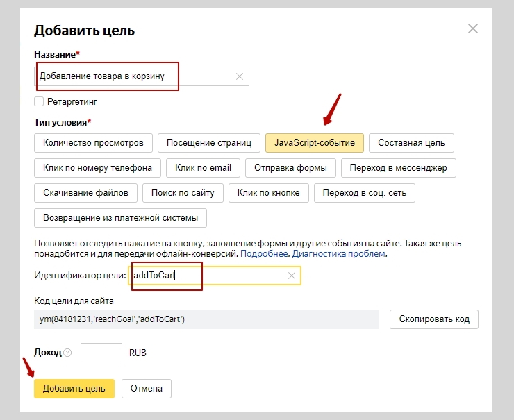The image size is (514, 420).
Task: Click the Добавить цель submit button
Action: (74, 388)
